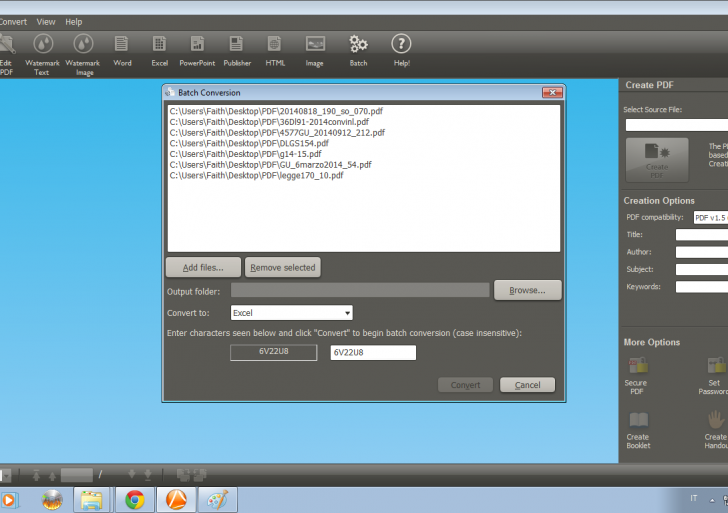Open the Batch conversion tool
The height and width of the screenshot is (513, 728).
358,51
